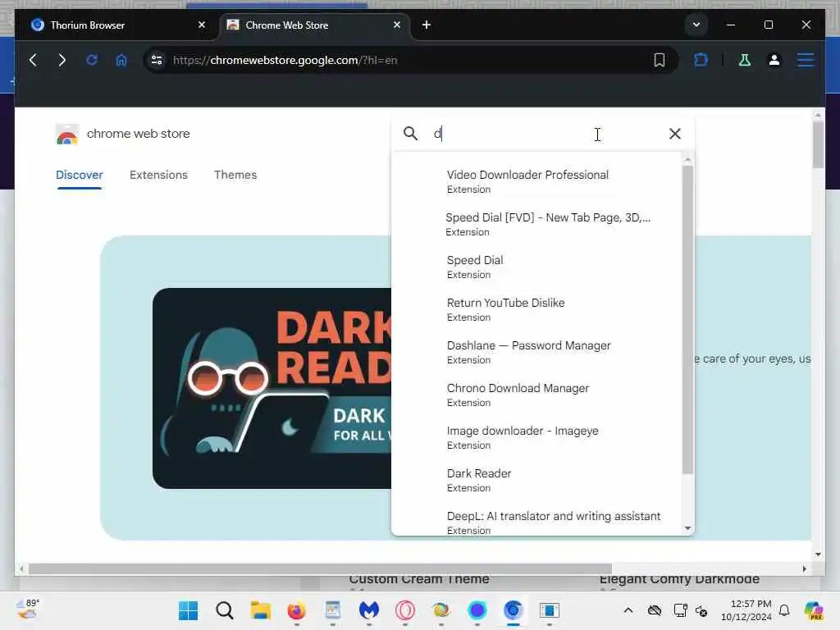Choose Dashlane — Password Manager suggestion
Image resolution: width=840 pixels, height=630 pixels.
click(536, 352)
